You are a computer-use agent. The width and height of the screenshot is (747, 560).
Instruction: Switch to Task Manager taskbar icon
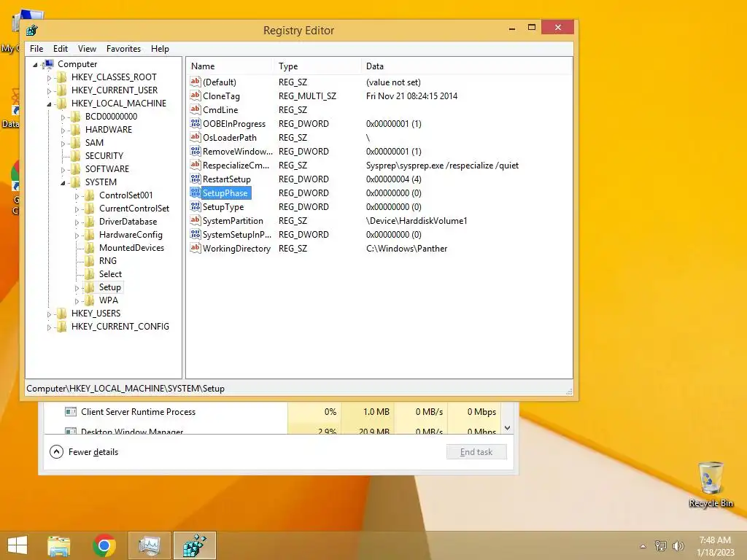pyautogui.click(x=149, y=545)
